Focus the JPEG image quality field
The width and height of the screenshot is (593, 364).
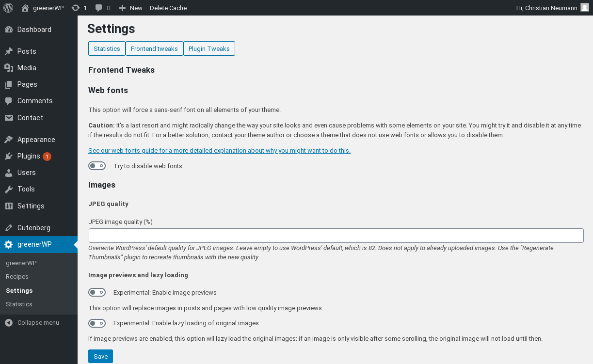pos(336,236)
